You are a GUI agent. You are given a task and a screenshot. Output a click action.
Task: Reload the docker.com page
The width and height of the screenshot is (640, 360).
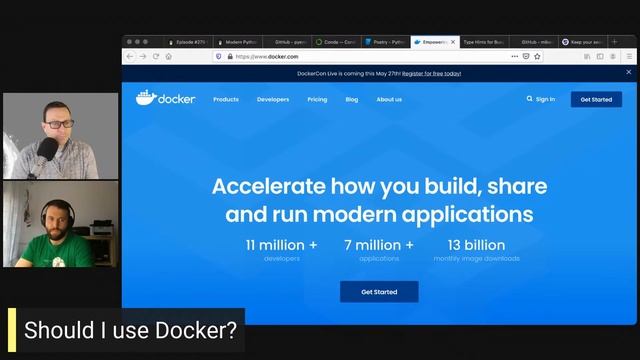click(x=156, y=56)
